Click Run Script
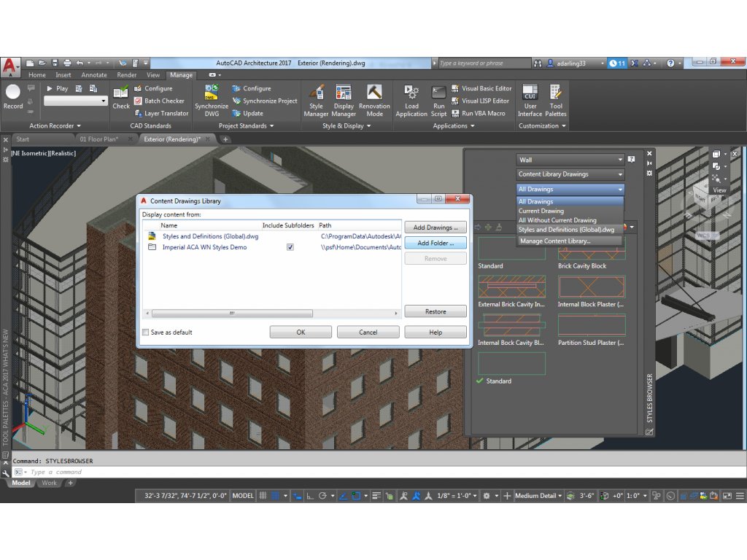The image size is (747, 560). click(x=438, y=101)
